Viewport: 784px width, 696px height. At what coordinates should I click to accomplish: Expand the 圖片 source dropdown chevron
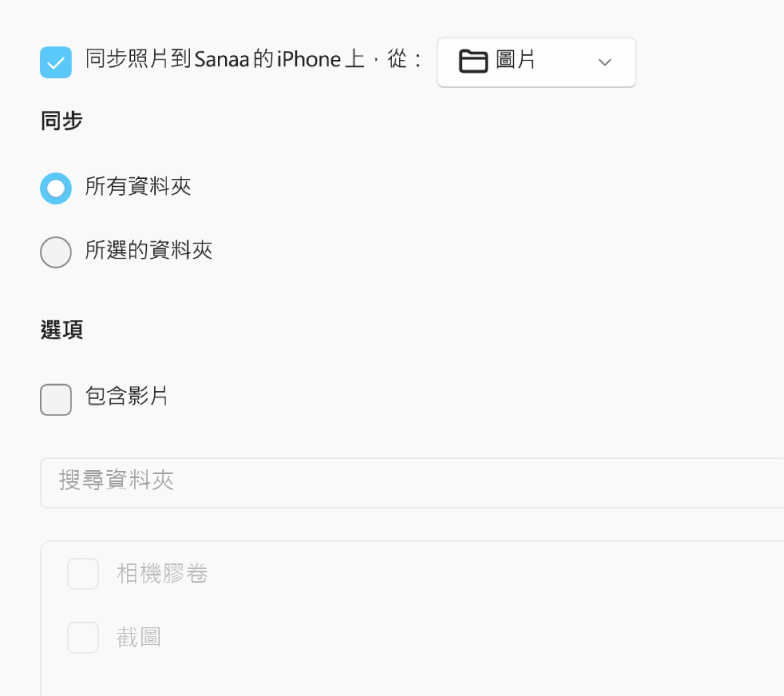pos(605,62)
